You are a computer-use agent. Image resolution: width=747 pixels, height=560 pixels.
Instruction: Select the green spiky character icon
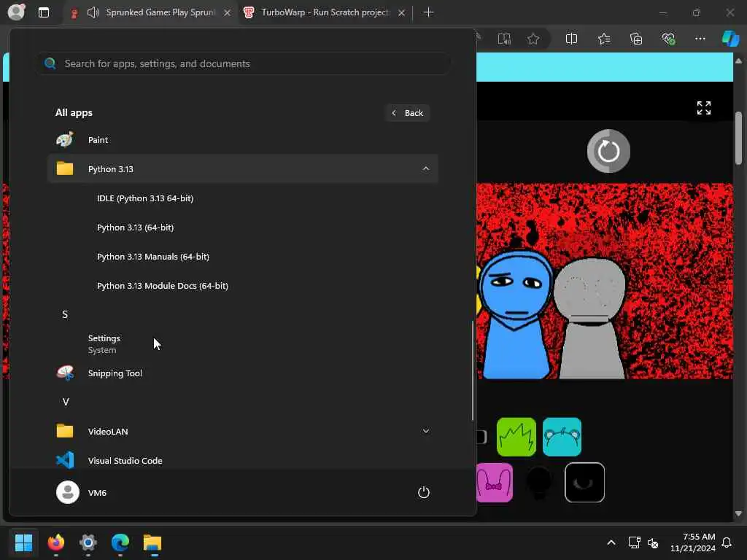(x=516, y=437)
